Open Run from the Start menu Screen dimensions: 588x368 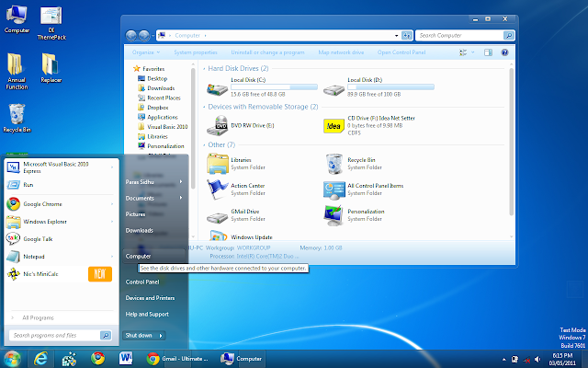(60, 185)
